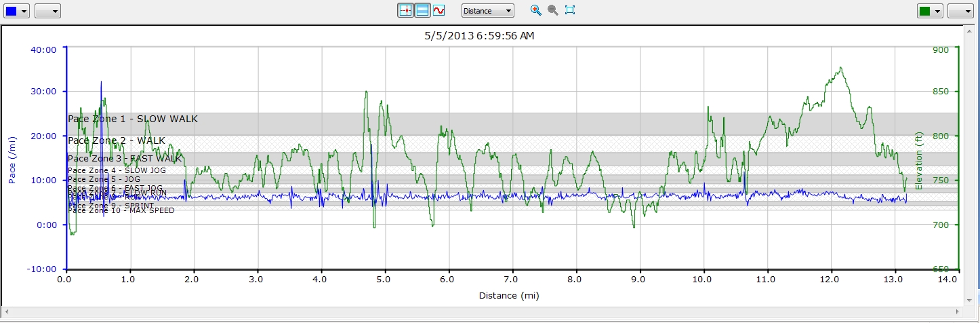Screen dimensions: 980x323
Task: Enable the red curve smoothing icon
Action: [439, 10]
